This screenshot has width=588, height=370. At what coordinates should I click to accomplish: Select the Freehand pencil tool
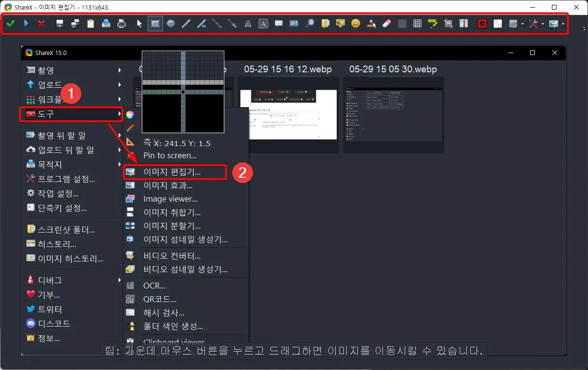pos(186,24)
